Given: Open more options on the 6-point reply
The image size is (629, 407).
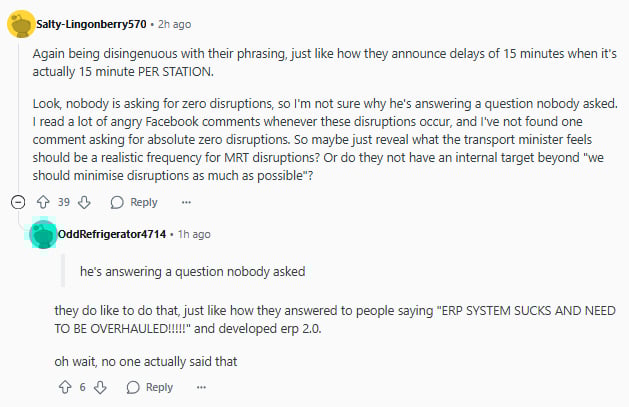Looking at the screenshot, I should (201, 387).
